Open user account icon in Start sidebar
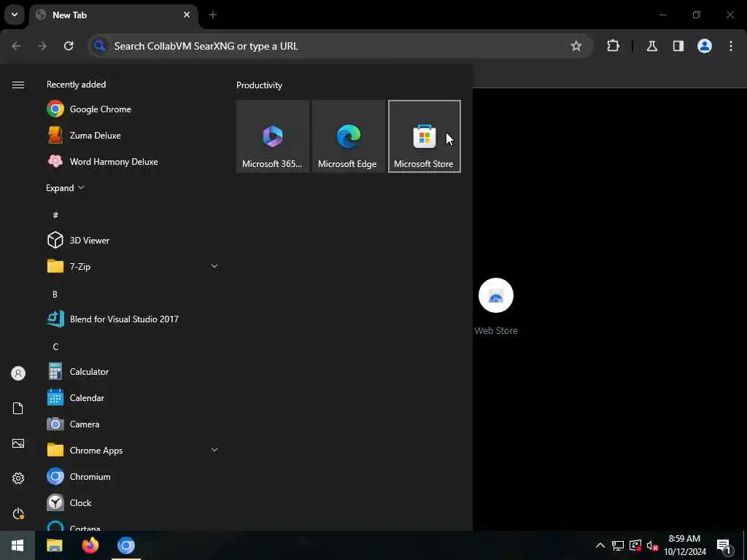Viewport: 747px width, 560px height. 18,373
